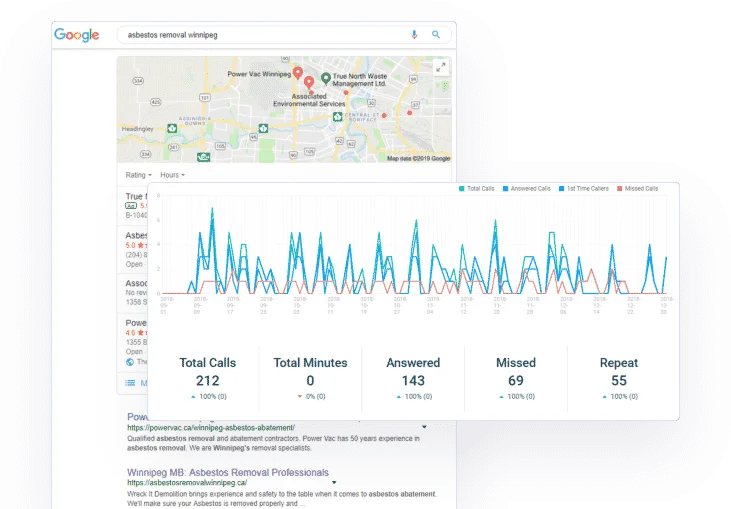
Task: Click the Repeat 55 value
Action: coord(619,381)
